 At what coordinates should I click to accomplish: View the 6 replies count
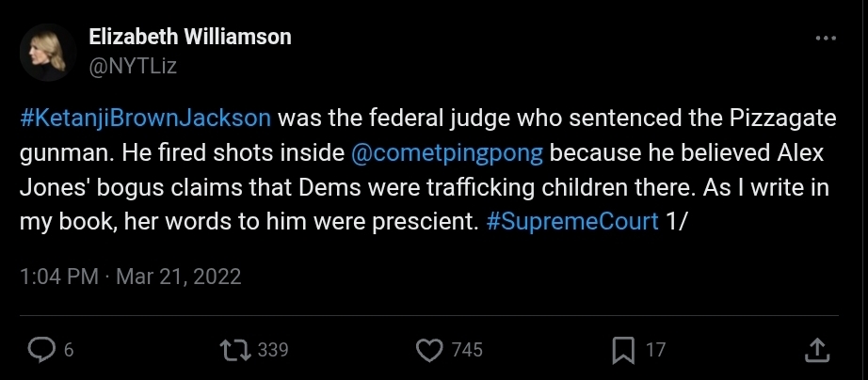(69, 350)
